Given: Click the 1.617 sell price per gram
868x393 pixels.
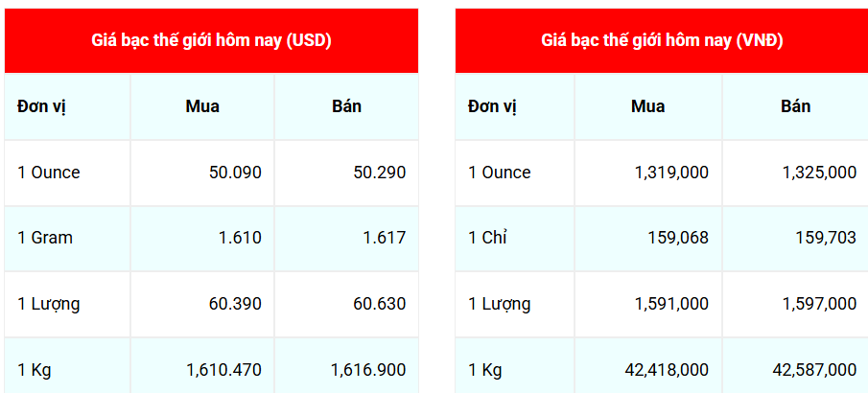Looking at the screenshot, I should (x=385, y=238).
